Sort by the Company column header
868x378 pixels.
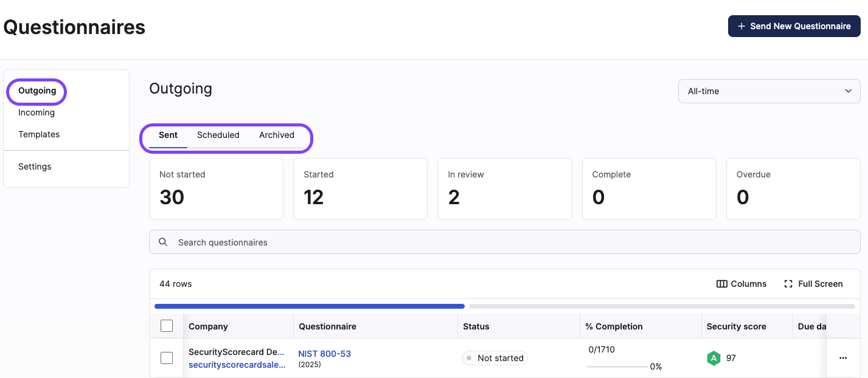pyautogui.click(x=208, y=326)
